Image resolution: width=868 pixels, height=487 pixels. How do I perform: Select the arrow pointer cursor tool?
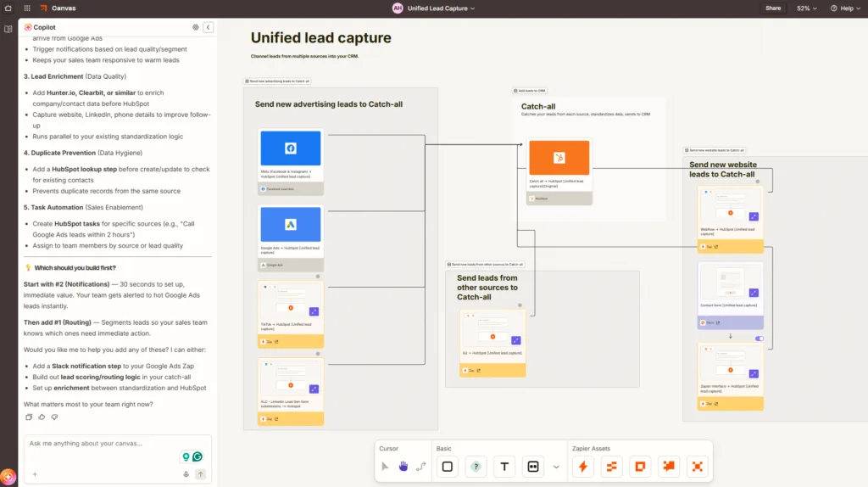click(386, 467)
